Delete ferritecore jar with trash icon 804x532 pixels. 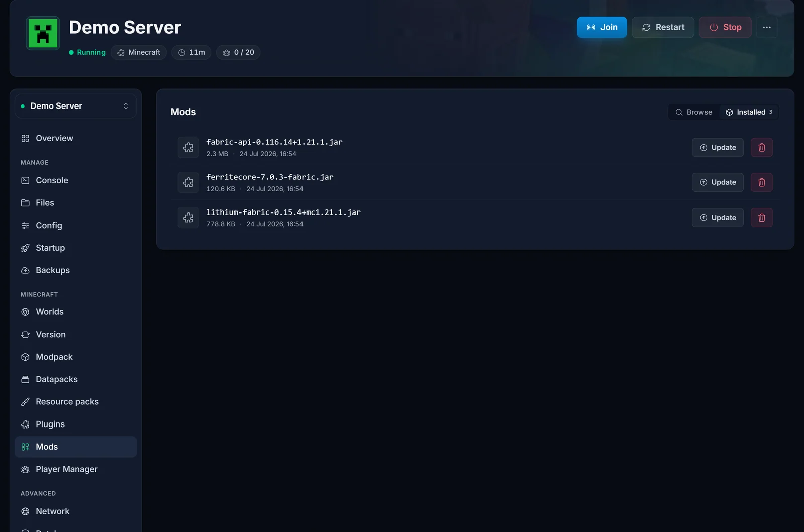click(x=762, y=182)
